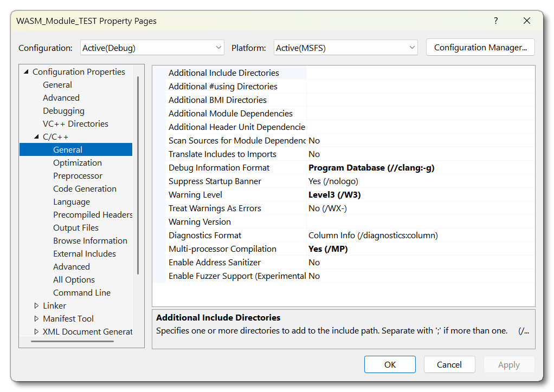Expand the Manifest Tool node
This screenshot has height=392, width=554.
pos(36,319)
